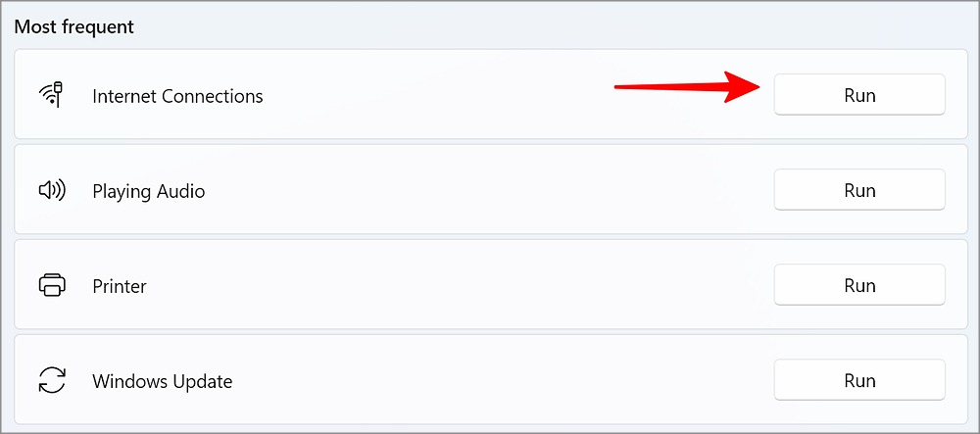This screenshot has width=980, height=434.
Task: Click blank space between Printer label and Run
Action: pos(461,286)
